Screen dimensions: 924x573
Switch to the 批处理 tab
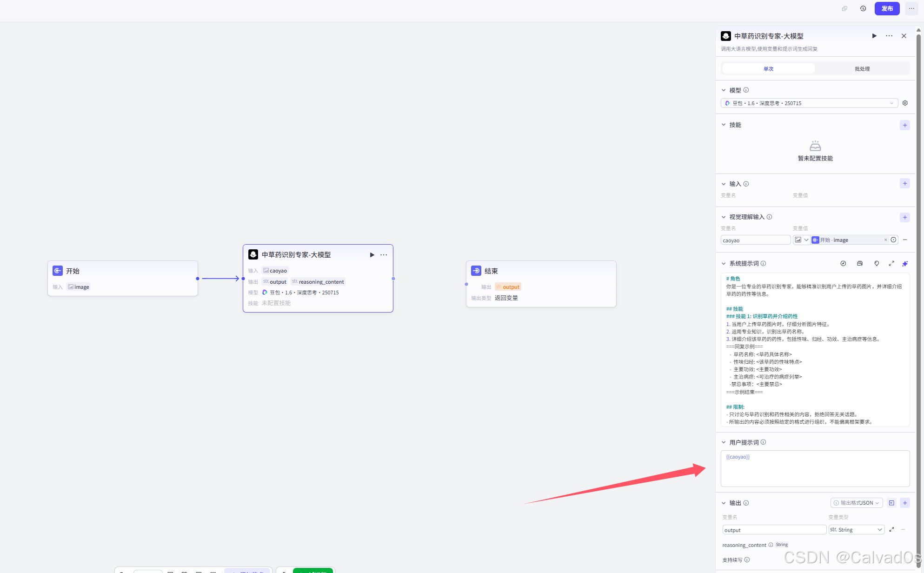pyautogui.click(x=862, y=69)
